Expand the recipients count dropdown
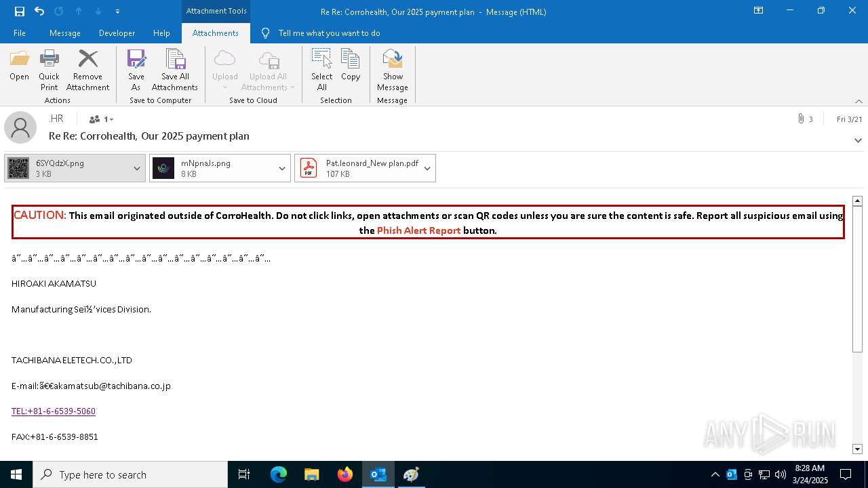The height and width of the screenshot is (488, 868). 101,119
